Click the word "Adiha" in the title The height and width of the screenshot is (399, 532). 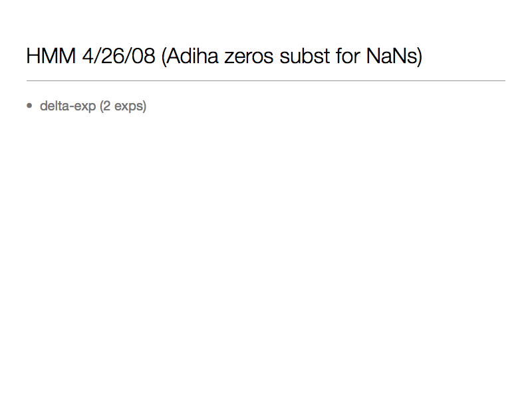[194, 57]
